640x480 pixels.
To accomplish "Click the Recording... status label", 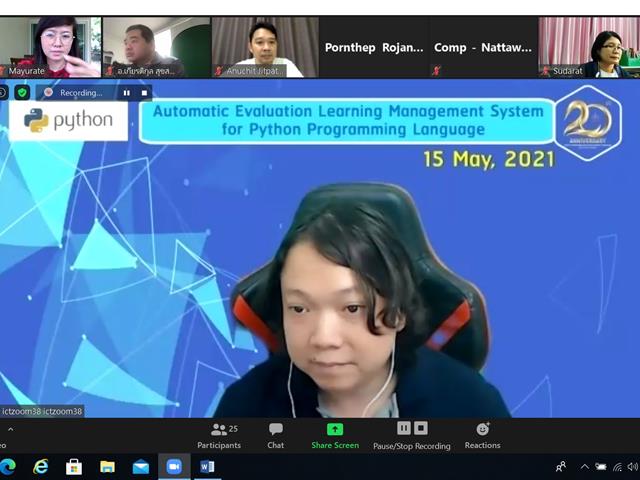I will pyautogui.click(x=81, y=93).
